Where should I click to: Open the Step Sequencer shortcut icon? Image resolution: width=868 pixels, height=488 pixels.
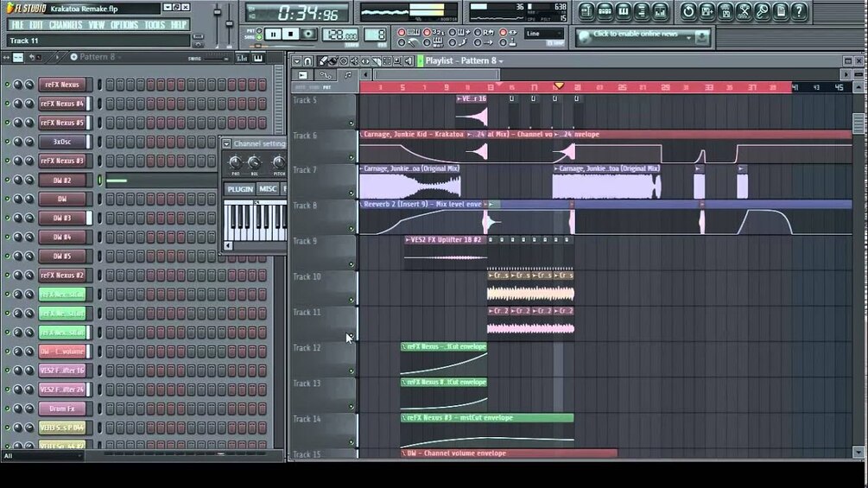(x=605, y=11)
